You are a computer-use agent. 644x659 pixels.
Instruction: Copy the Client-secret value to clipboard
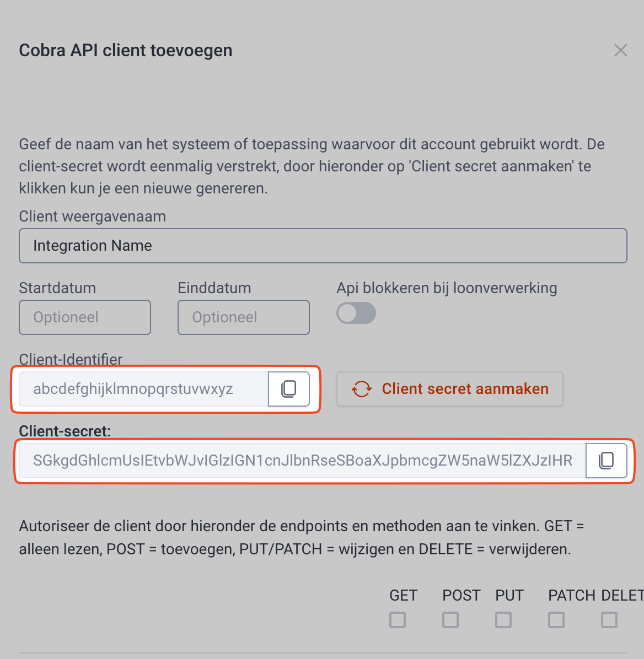pyautogui.click(x=606, y=461)
